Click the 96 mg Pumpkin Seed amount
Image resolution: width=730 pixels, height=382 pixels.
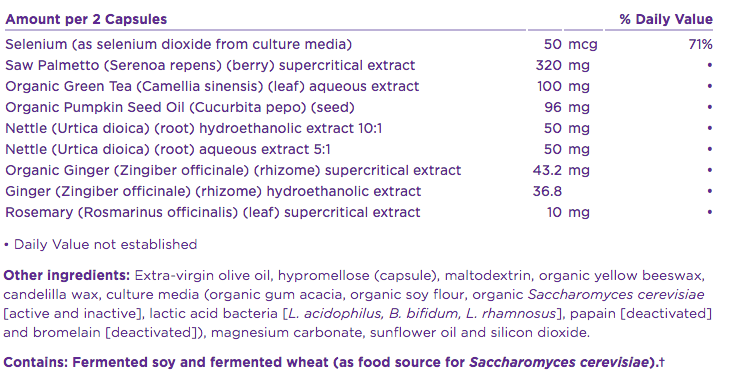click(x=567, y=107)
